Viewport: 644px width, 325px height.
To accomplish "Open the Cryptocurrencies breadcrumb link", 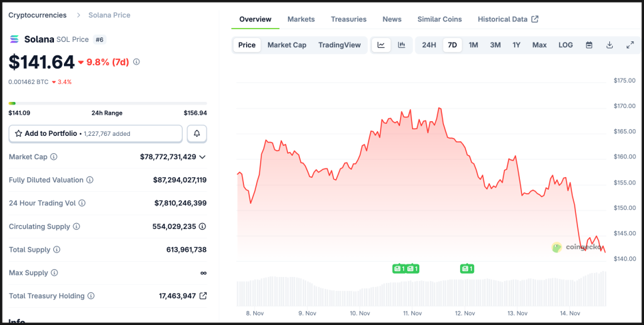I will [x=37, y=15].
